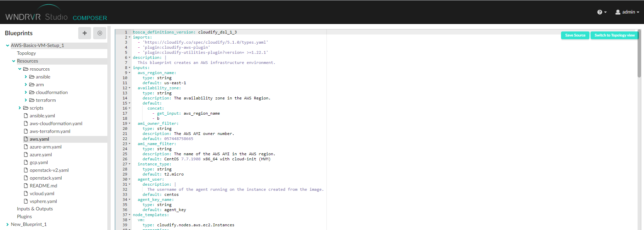Expand the scripts folder

click(x=20, y=108)
